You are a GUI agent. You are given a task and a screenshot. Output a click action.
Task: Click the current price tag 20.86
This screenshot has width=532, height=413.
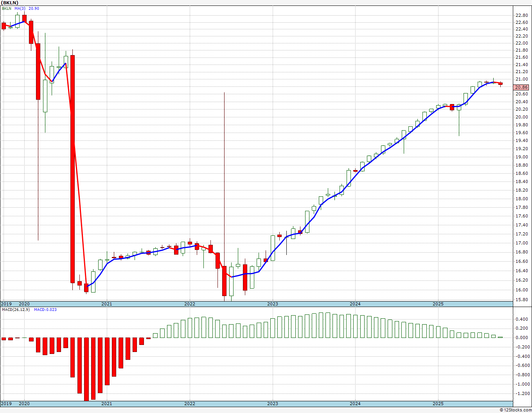tap(522, 88)
